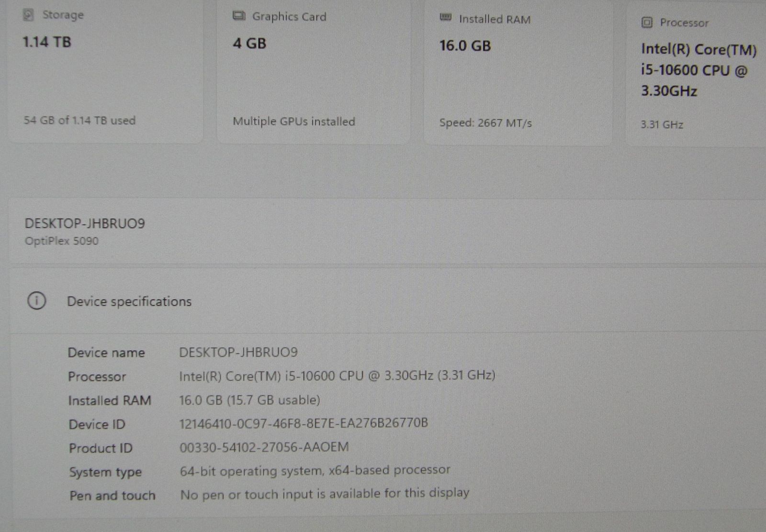Click the Storage drive icon
This screenshot has height=532, width=766.
click(28, 15)
